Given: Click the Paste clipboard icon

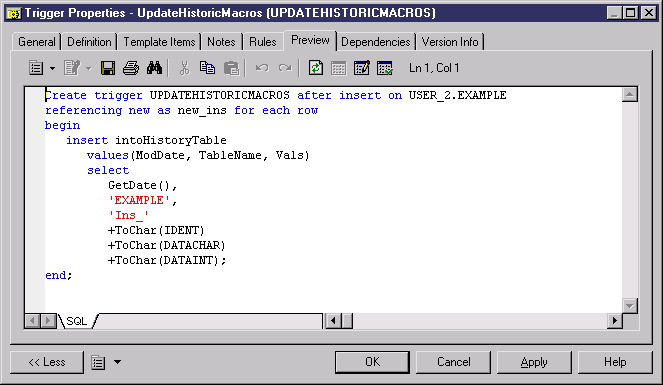Looking at the screenshot, I should point(231,68).
